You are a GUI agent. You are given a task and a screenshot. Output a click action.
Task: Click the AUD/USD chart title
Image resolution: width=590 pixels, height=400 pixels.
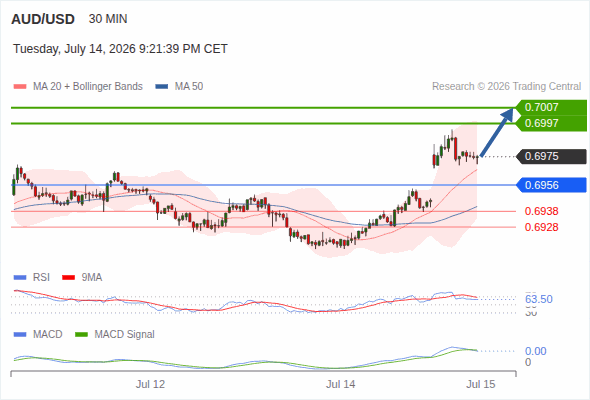[43, 19]
